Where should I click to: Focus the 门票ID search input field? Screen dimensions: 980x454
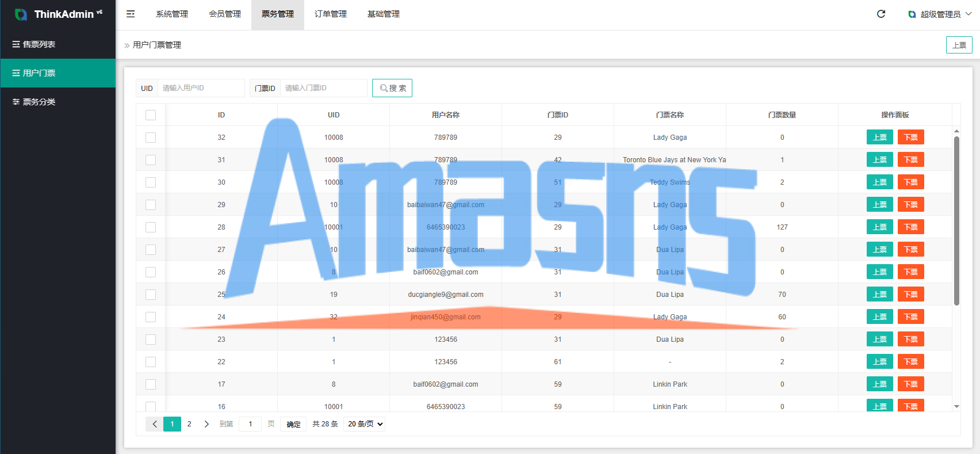324,88
